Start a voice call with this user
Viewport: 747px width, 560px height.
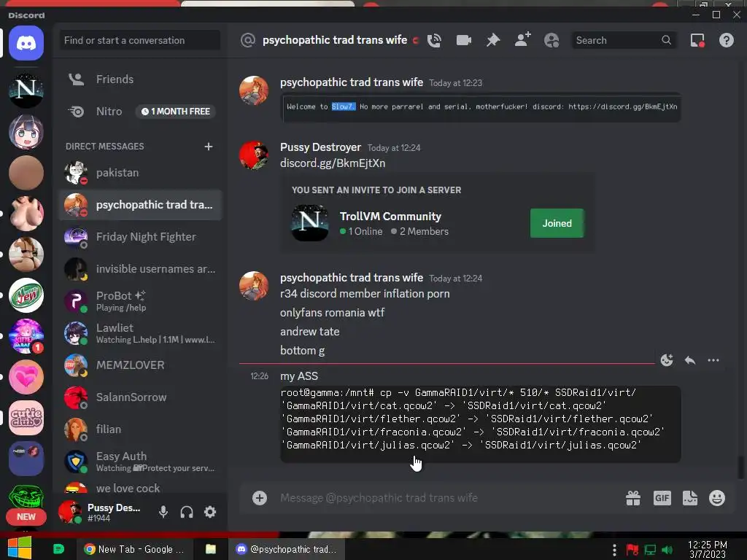point(434,41)
